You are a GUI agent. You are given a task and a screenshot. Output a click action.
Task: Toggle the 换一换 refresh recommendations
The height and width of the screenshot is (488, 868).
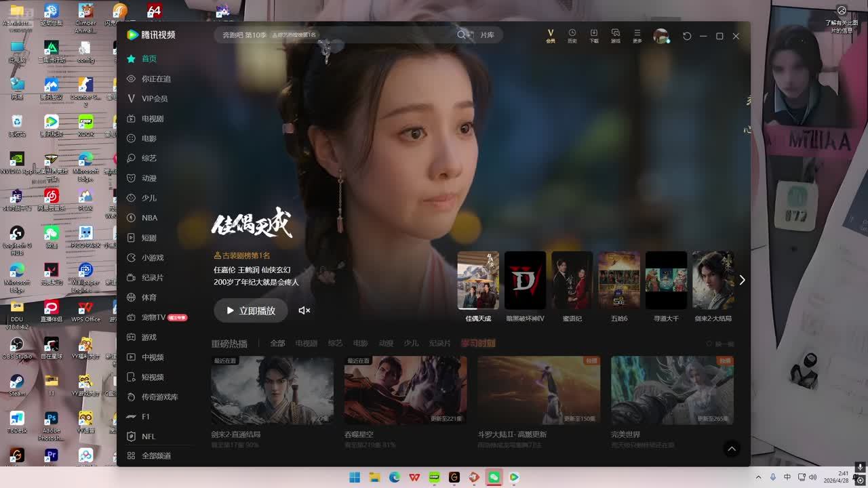pyautogui.click(x=719, y=344)
